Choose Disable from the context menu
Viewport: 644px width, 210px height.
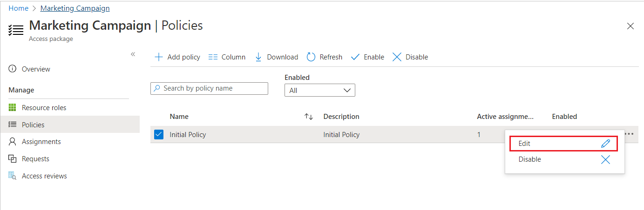[530, 159]
